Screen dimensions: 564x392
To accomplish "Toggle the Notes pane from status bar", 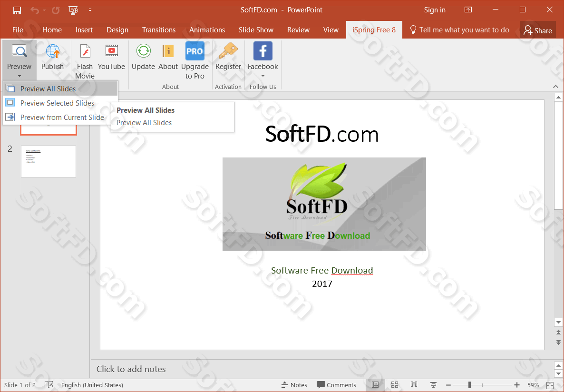I will point(294,385).
